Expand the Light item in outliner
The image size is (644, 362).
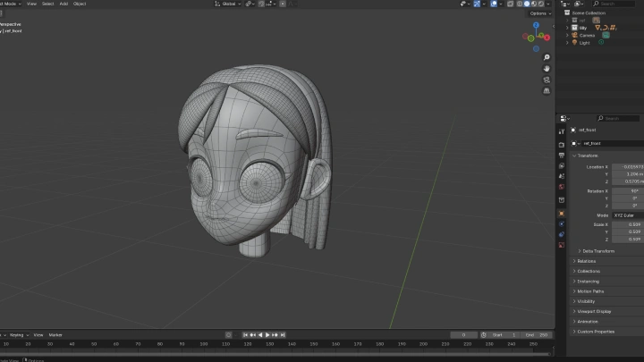[x=568, y=43]
